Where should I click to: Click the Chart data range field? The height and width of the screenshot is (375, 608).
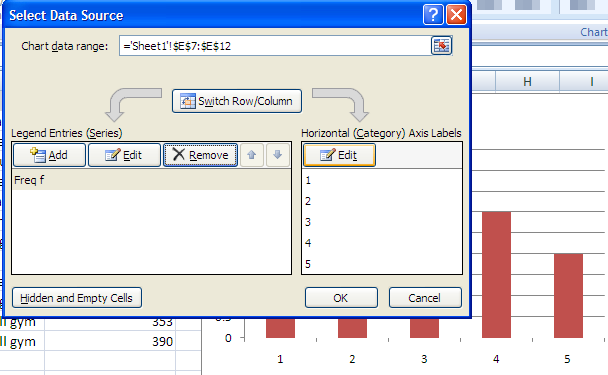pos(275,46)
